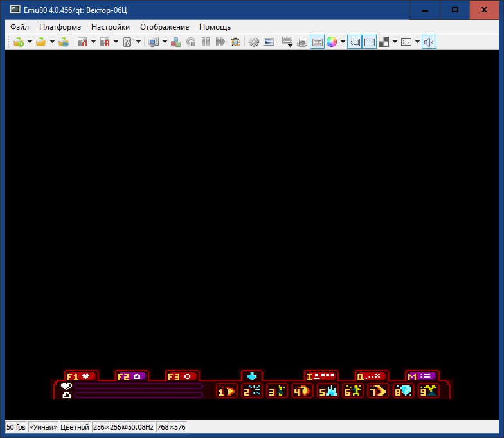Viewport: 504px width, 438px height.
Task: Toggle the mute sound button
Action: click(x=429, y=42)
